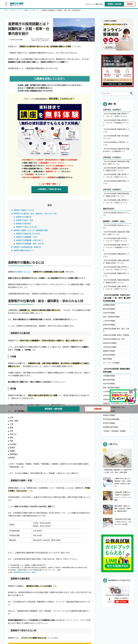Open 時事・経済事情対策講座 under 市役所&地方上級
The image size is (138, 644).
pyautogui.click(x=117, y=317)
